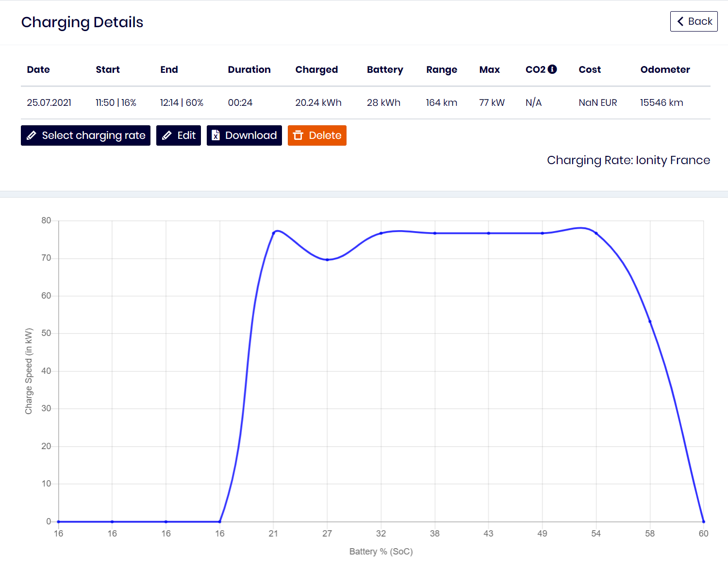Viewport: 728px width, 571px height.
Task: Download the charging session file
Action: tap(244, 135)
